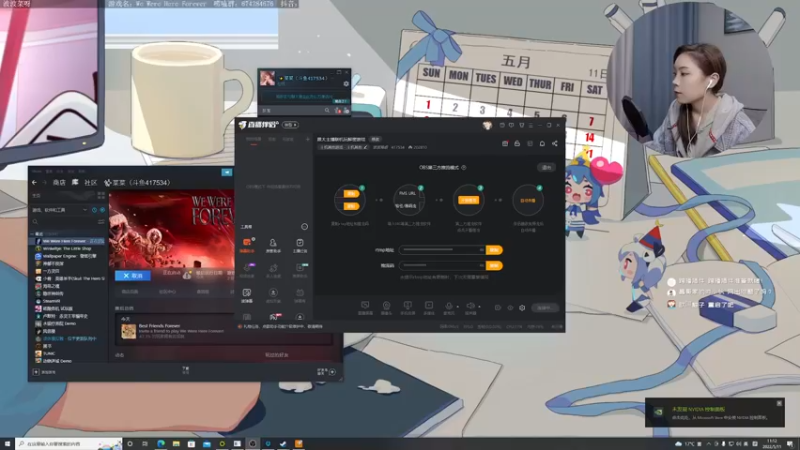
Task: Click the stream key input field
Action: [x=440, y=265]
